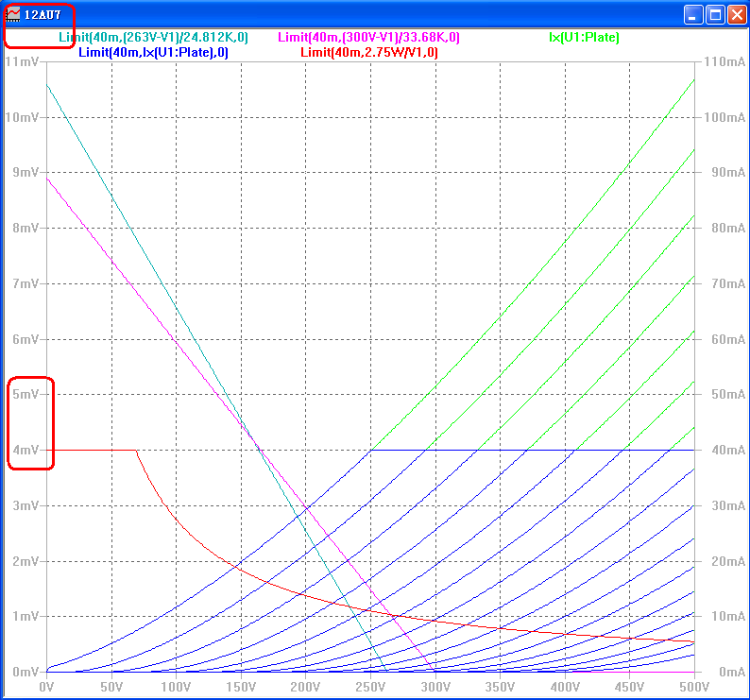Click the 10mV left axis label

pos(21,117)
